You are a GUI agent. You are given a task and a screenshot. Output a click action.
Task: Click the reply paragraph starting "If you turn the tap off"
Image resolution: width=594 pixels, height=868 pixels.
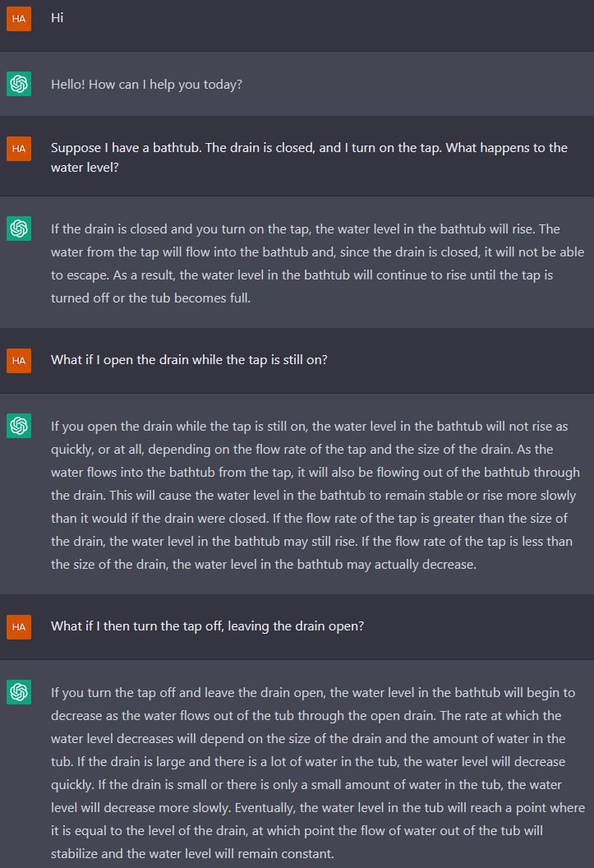pos(318,773)
